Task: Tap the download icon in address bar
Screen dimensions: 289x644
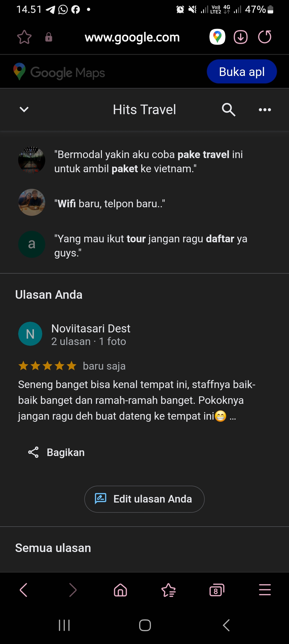Action: click(241, 37)
